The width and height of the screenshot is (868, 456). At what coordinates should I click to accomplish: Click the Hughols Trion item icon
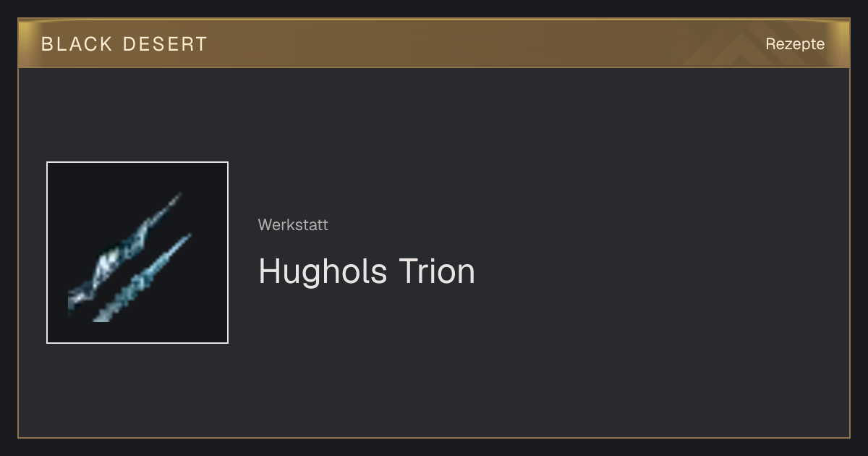[x=137, y=253]
